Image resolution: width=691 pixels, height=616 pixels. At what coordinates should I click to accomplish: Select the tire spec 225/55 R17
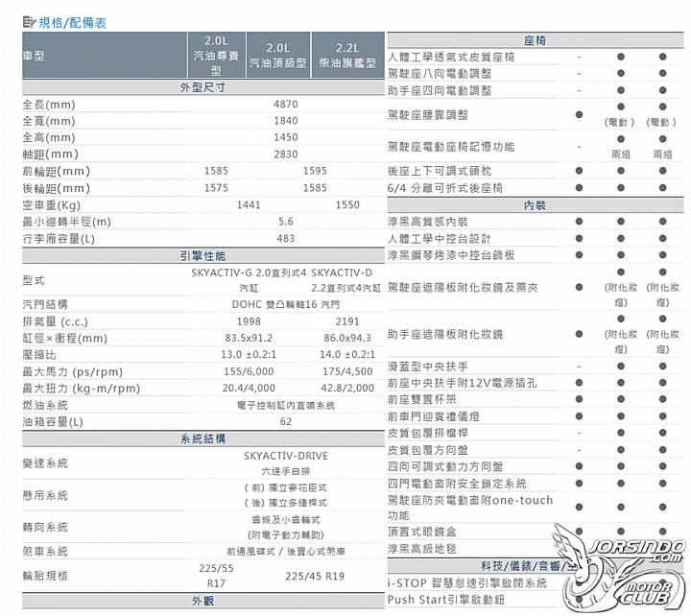click(x=216, y=576)
